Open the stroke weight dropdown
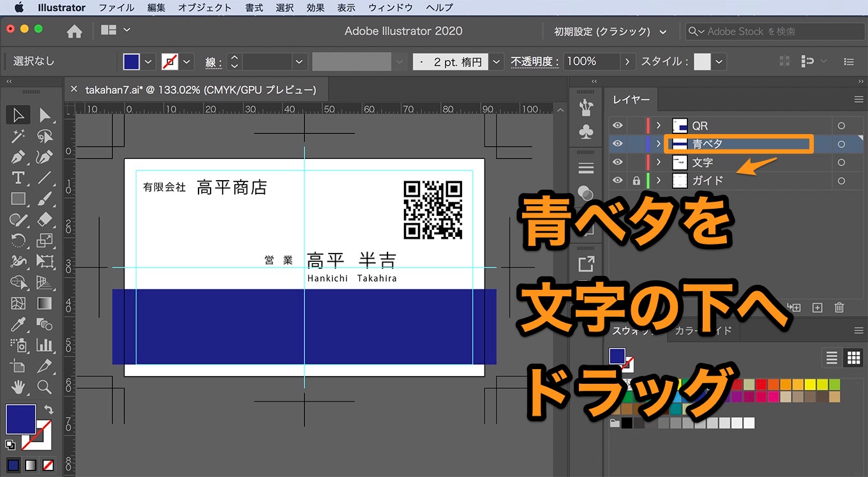 [300, 62]
